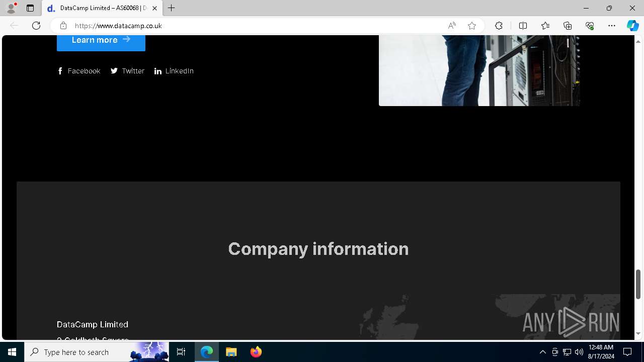Open the Windows Start menu
This screenshot has width=644, height=362.
coord(12,352)
